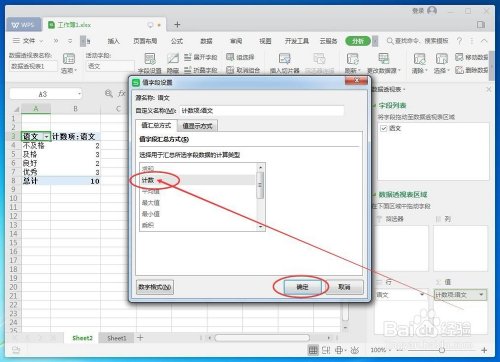Click the zoom in plus button
The image size is (500, 362).
pos(484,350)
